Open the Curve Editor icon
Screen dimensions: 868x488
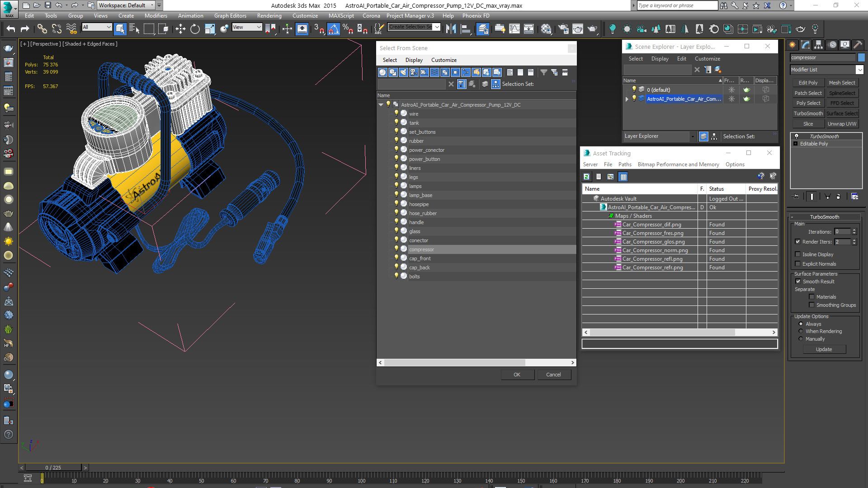514,29
